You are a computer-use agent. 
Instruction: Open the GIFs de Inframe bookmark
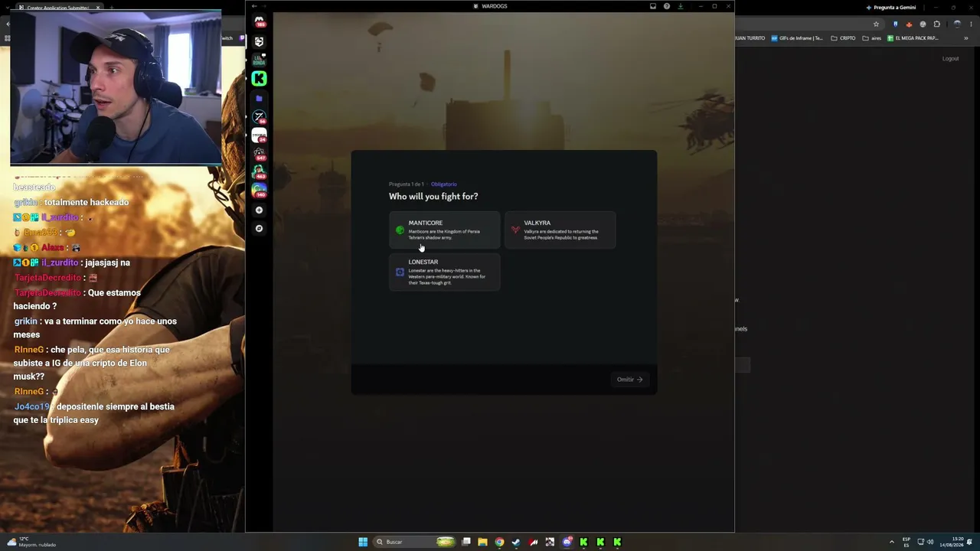(797, 38)
